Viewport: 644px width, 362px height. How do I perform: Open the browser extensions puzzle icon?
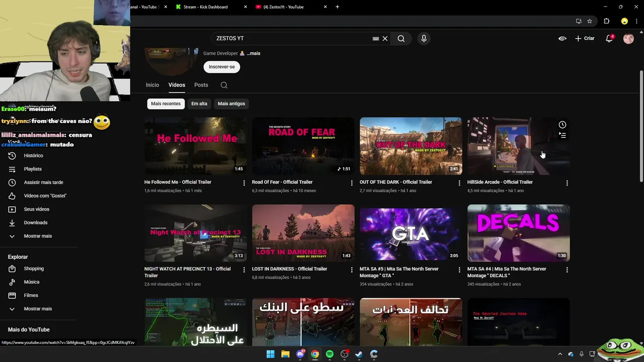tap(606, 21)
